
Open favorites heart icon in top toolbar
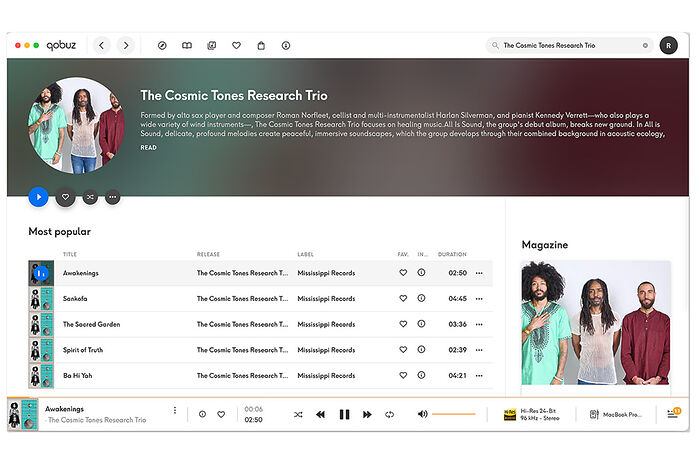pos(237,45)
